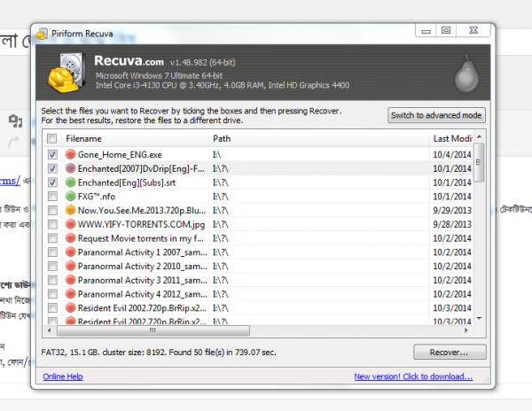The image size is (532, 411).
Task: Uncheck the Gone_Home_ENG.exe checkbox
Action: click(x=52, y=154)
